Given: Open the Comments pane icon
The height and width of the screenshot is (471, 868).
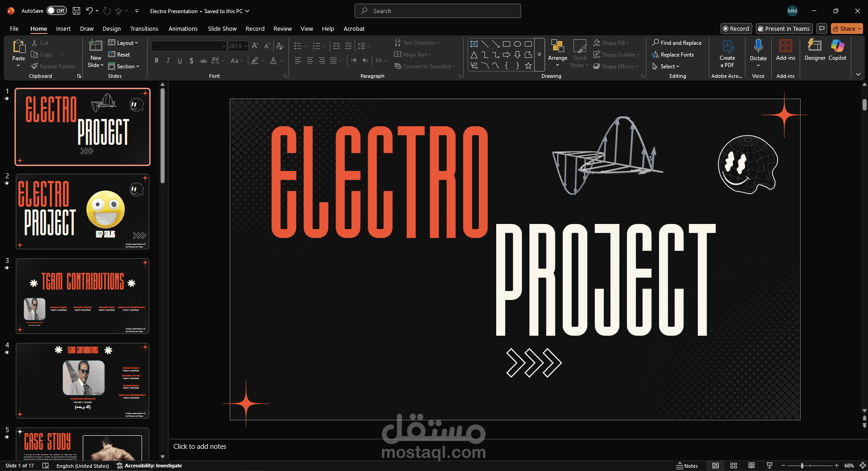Looking at the screenshot, I should (822, 29).
